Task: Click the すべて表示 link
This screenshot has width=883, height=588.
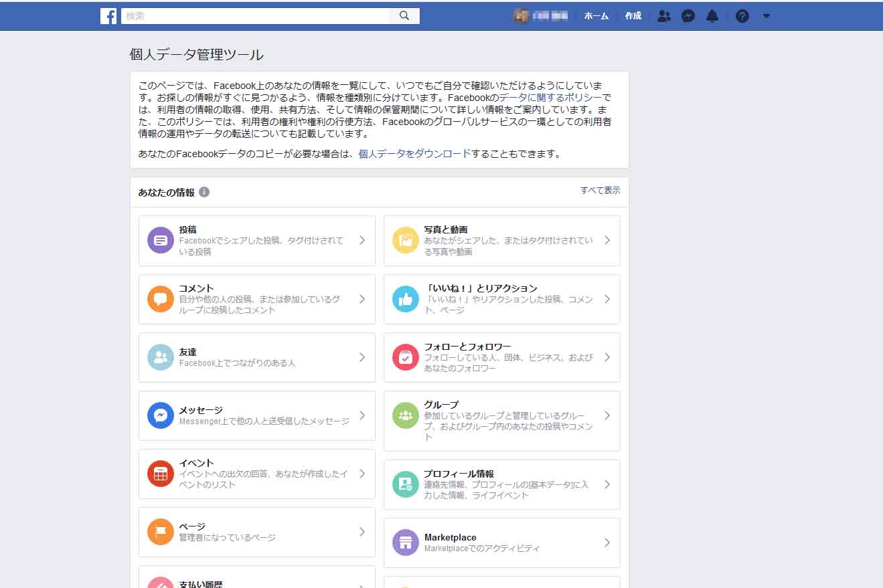Action: [600, 191]
